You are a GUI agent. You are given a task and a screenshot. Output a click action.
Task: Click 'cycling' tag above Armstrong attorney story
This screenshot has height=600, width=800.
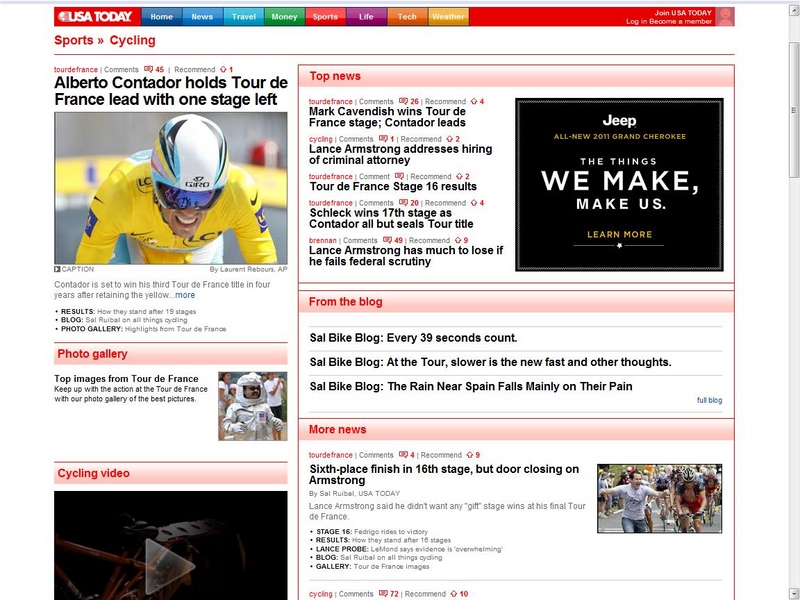pyautogui.click(x=320, y=139)
